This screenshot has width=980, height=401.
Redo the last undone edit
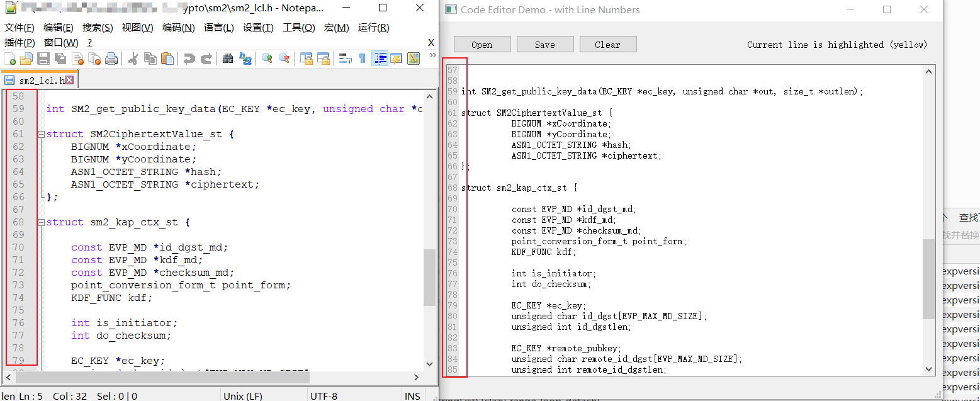pos(206,59)
